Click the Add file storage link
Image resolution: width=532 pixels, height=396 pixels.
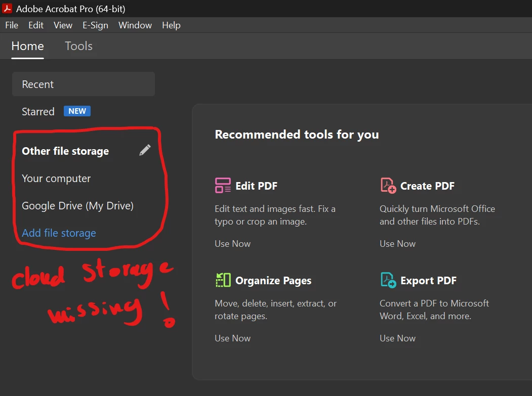pos(59,233)
